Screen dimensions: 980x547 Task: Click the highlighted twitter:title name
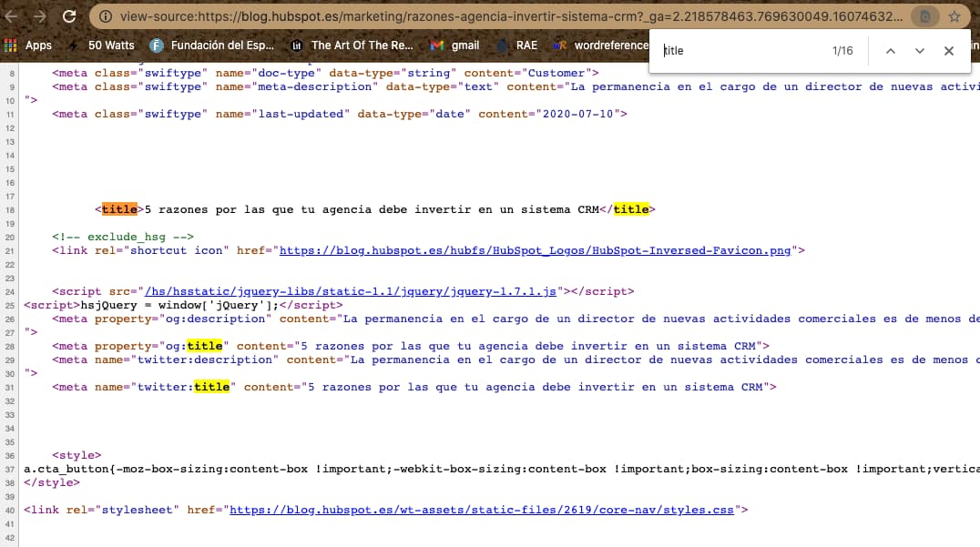pyautogui.click(x=212, y=387)
